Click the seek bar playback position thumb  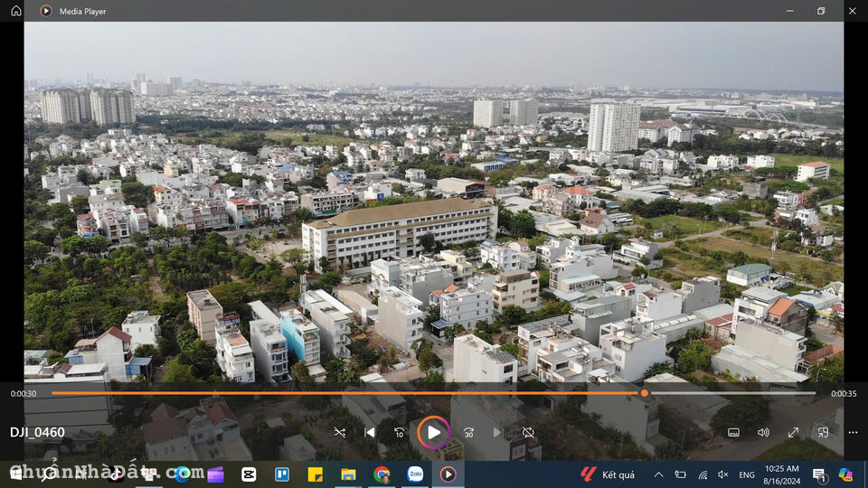tap(645, 393)
